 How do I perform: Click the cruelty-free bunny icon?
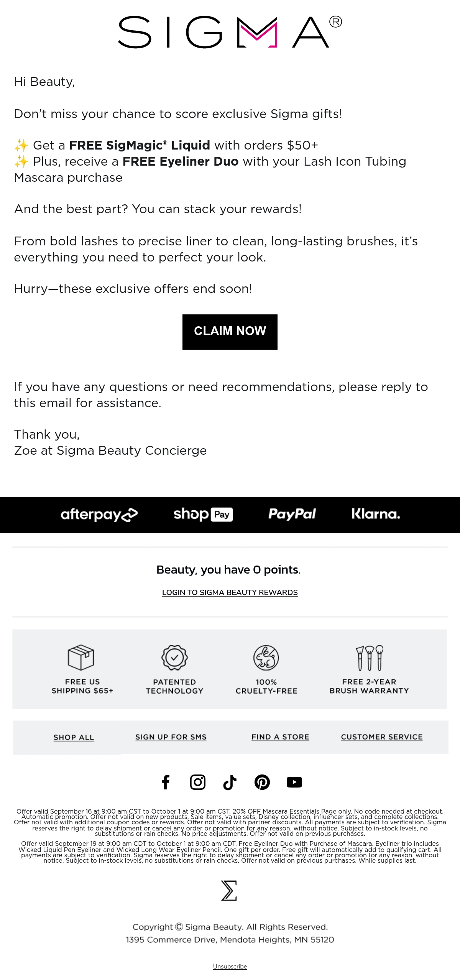click(266, 657)
